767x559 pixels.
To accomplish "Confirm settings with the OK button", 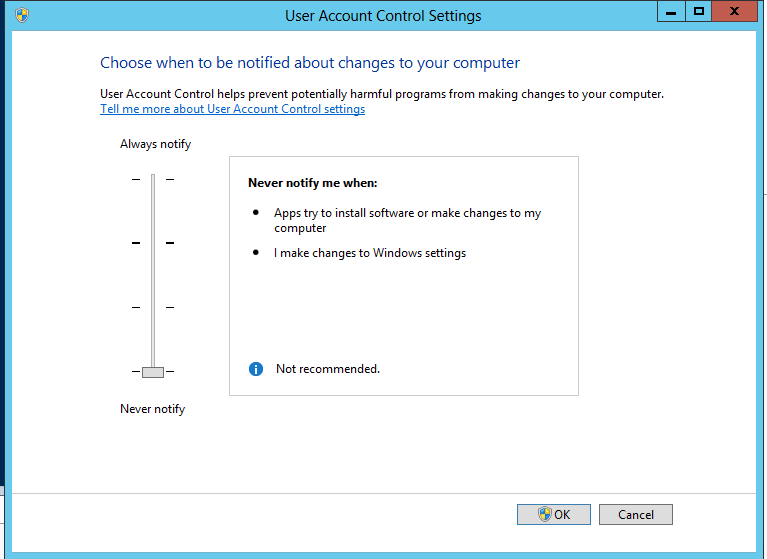I will 554,514.
